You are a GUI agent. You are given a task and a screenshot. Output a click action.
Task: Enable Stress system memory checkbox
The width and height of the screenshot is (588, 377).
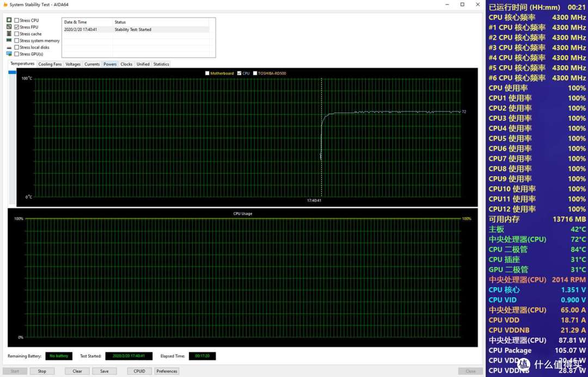click(x=16, y=40)
